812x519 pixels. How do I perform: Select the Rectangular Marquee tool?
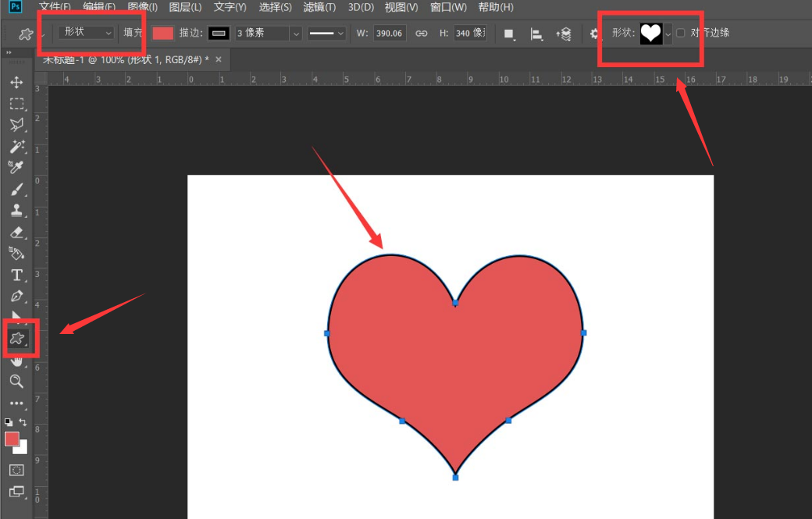point(16,104)
